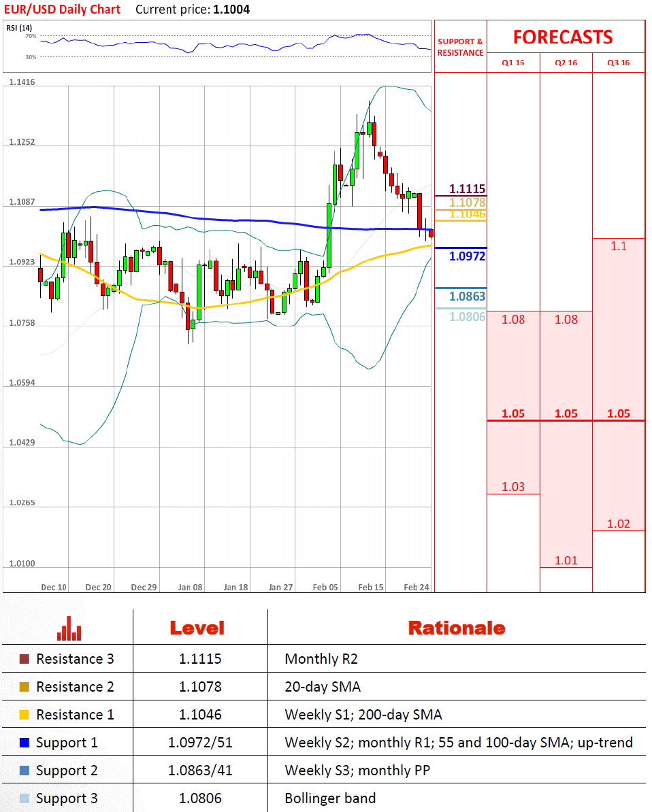Click the 1.0923 price axis label
The image size is (652, 812).
(x=22, y=262)
